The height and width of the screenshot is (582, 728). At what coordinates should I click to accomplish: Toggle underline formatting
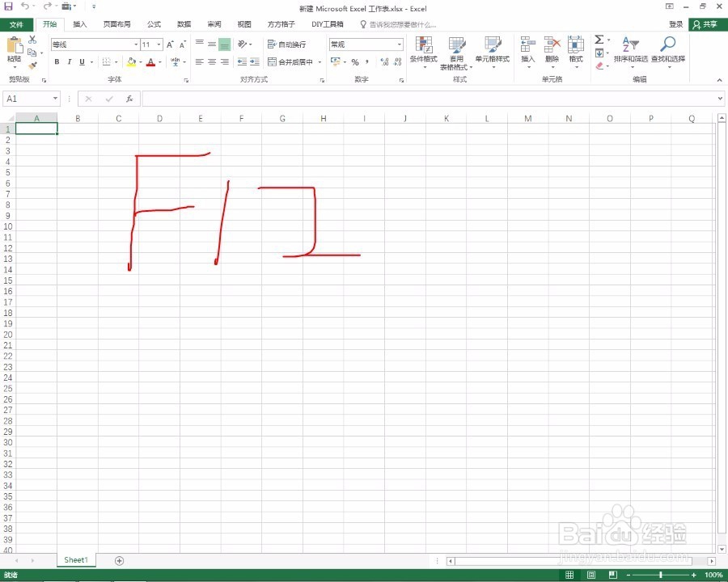point(82,61)
